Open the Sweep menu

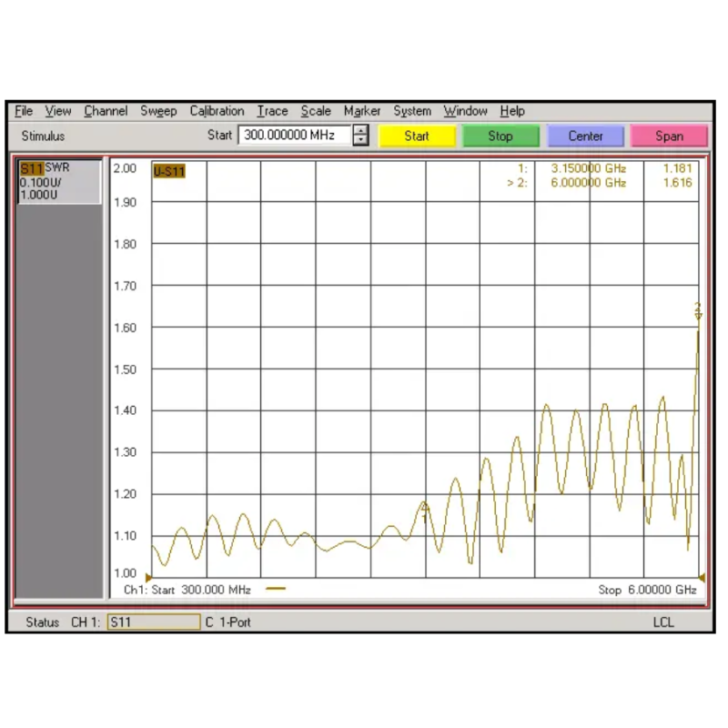[x=158, y=111]
